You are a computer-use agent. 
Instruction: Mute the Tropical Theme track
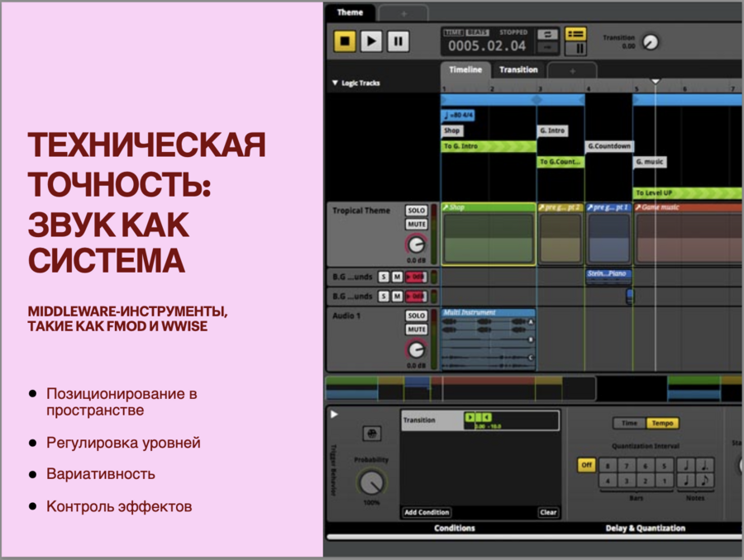[x=416, y=225]
